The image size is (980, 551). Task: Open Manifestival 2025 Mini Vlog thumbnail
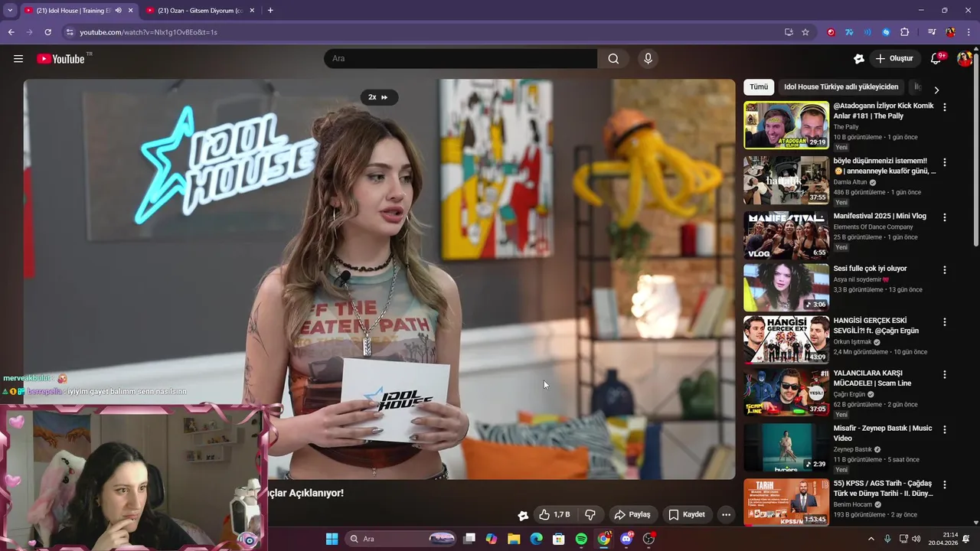click(x=786, y=235)
